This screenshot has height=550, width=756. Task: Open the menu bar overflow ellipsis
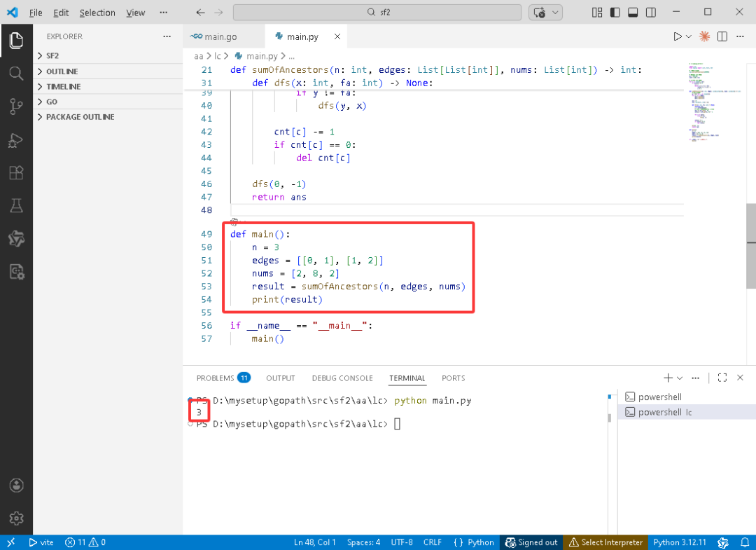[x=163, y=13]
